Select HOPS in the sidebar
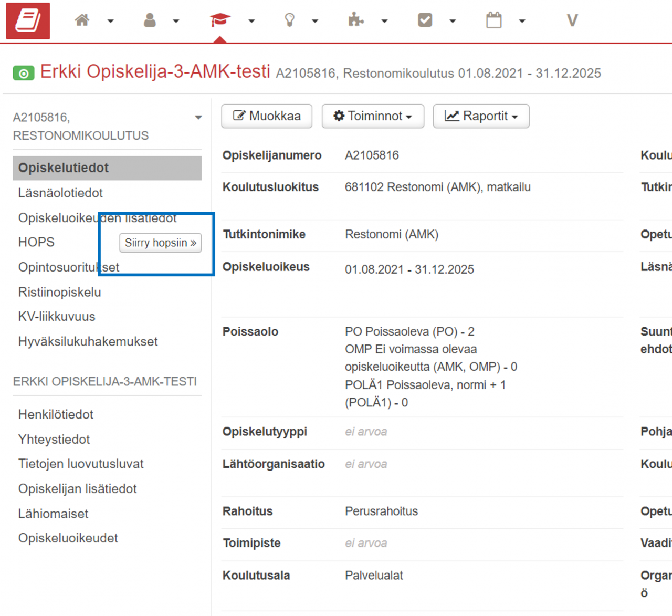This screenshot has width=672, height=616. (36, 242)
